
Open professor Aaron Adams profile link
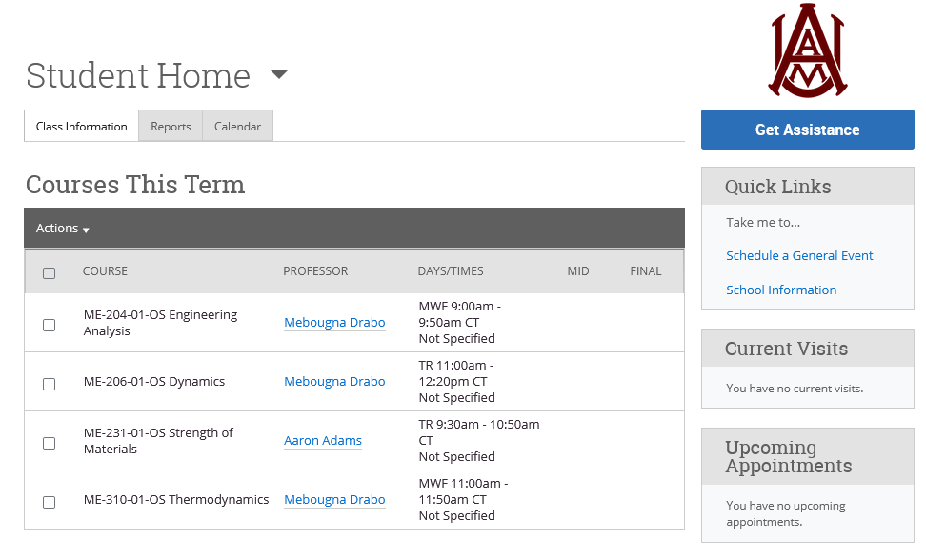coord(323,441)
